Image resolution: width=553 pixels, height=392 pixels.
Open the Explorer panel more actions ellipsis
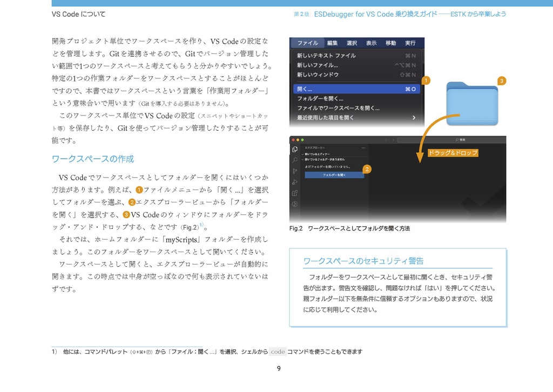coord(363,147)
